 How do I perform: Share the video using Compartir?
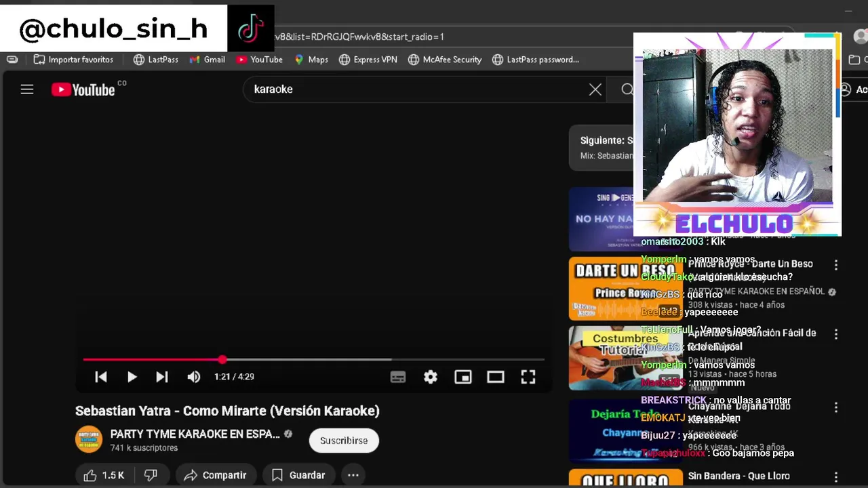click(216, 475)
